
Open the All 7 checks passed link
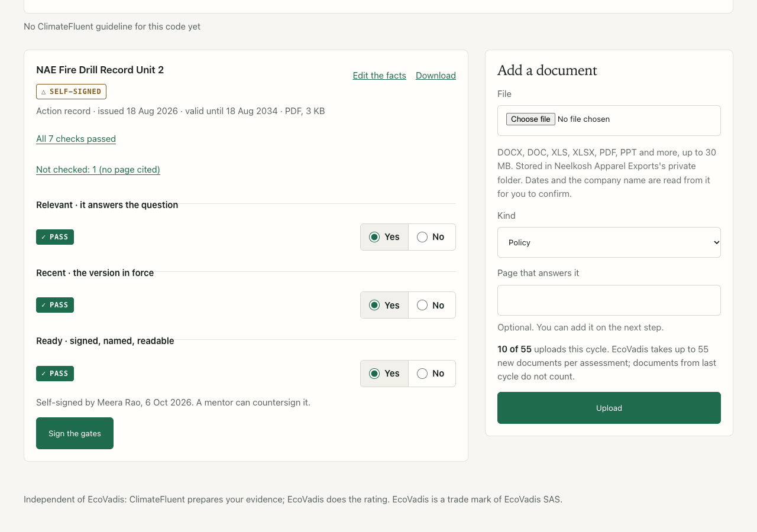[76, 139]
